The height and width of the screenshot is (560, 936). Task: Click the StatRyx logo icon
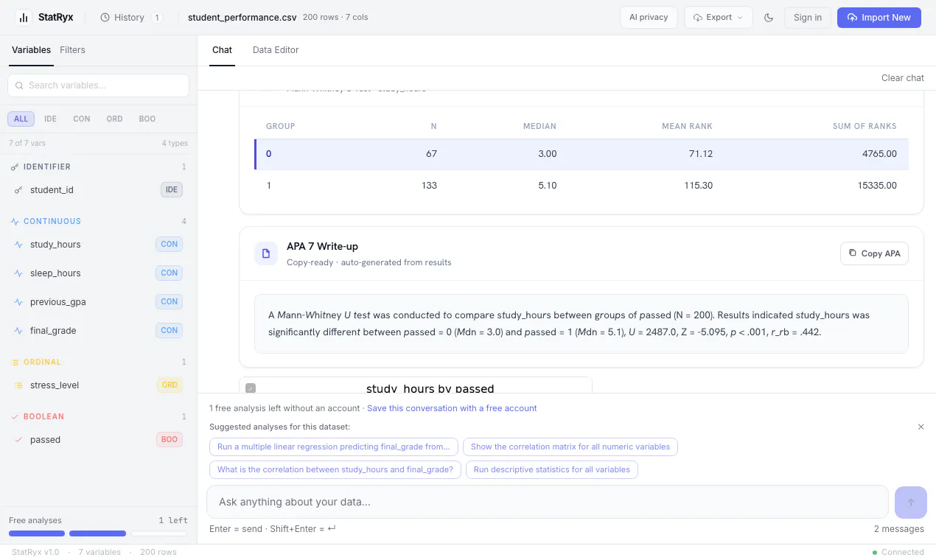[x=24, y=18]
